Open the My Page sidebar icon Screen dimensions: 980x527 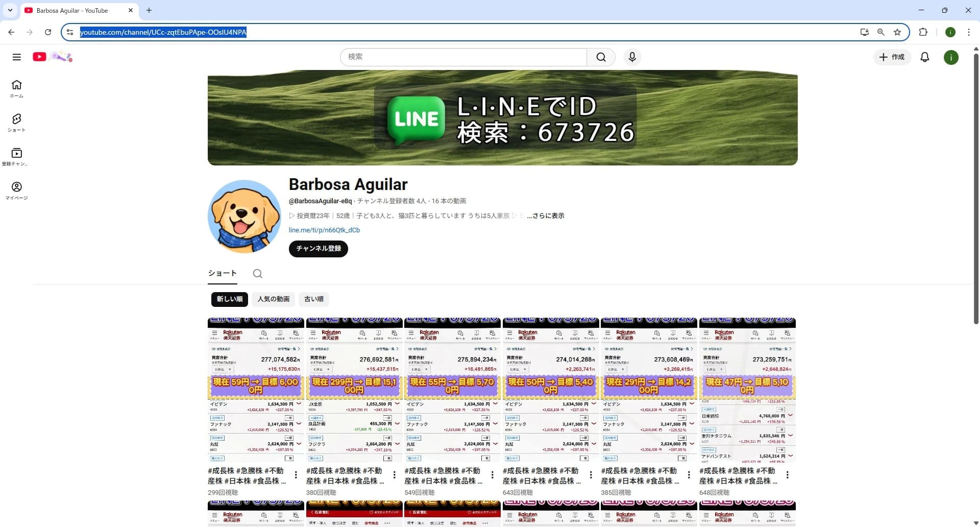(x=17, y=191)
